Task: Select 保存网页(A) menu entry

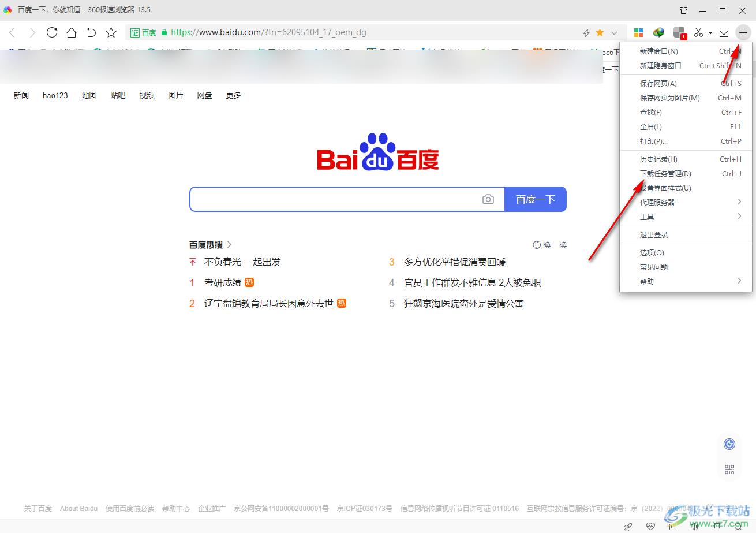Action: coord(687,84)
